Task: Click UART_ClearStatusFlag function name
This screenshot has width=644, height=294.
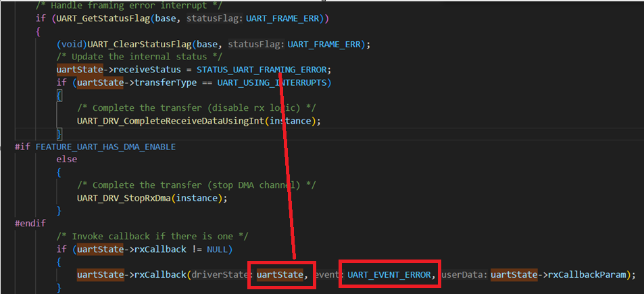Action: pyautogui.click(x=140, y=44)
